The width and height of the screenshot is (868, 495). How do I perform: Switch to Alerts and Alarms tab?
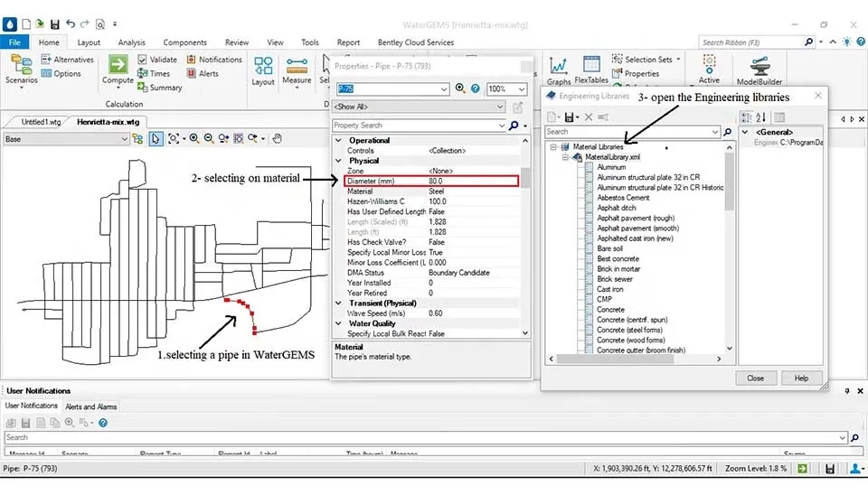(91, 406)
